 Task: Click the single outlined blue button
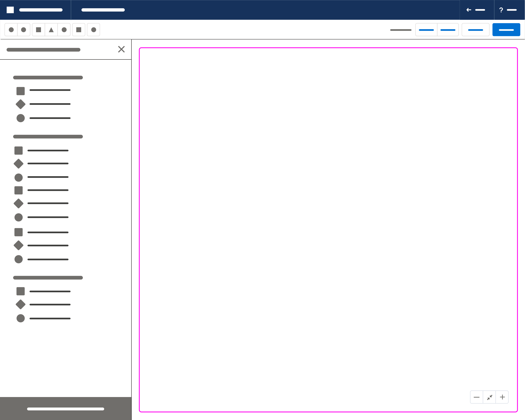coord(475,30)
